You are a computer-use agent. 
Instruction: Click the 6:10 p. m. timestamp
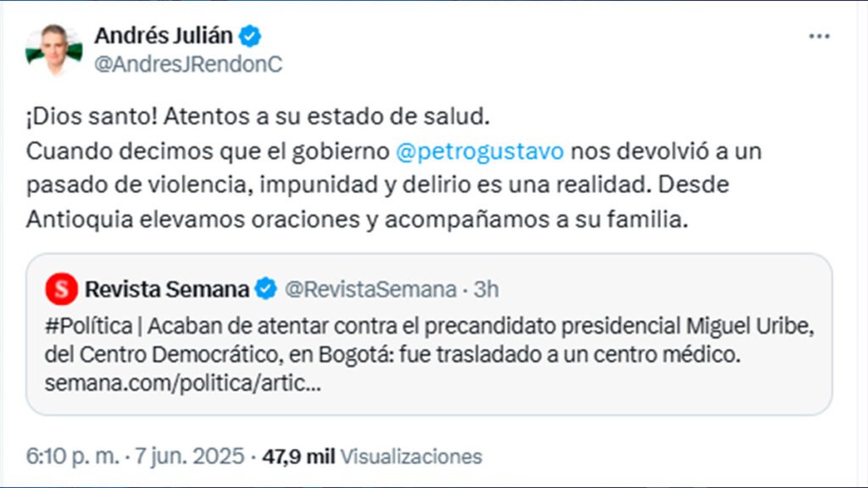tap(72, 457)
